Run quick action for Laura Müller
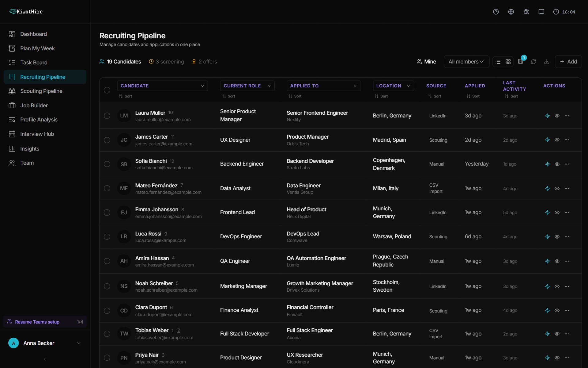 pyautogui.click(x=547, y=116)
